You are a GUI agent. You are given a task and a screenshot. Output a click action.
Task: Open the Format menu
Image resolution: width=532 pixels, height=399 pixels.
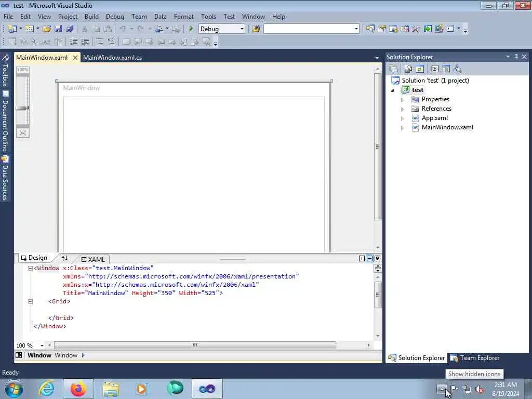coord(183,16)
